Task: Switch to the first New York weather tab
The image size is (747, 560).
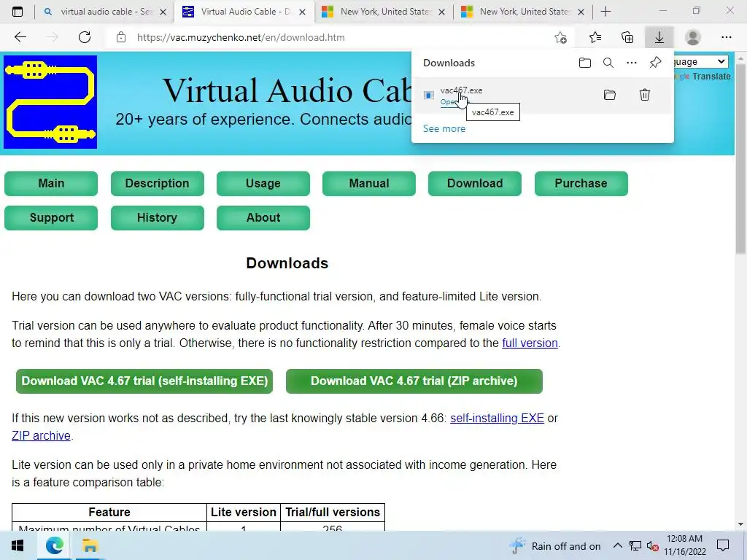Action: click(384, 12)
